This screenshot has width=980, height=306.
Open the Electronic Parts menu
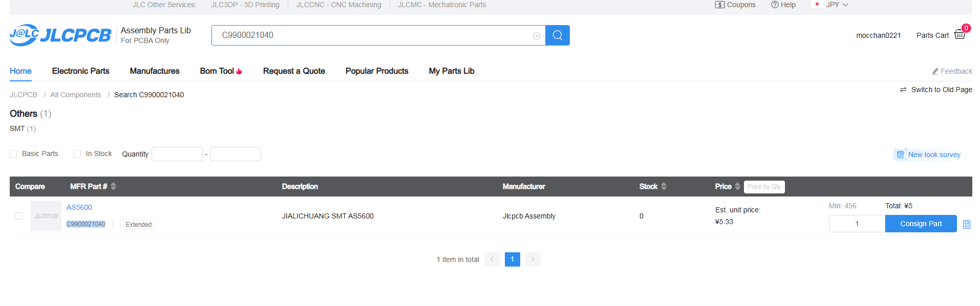tap(81, 71)
